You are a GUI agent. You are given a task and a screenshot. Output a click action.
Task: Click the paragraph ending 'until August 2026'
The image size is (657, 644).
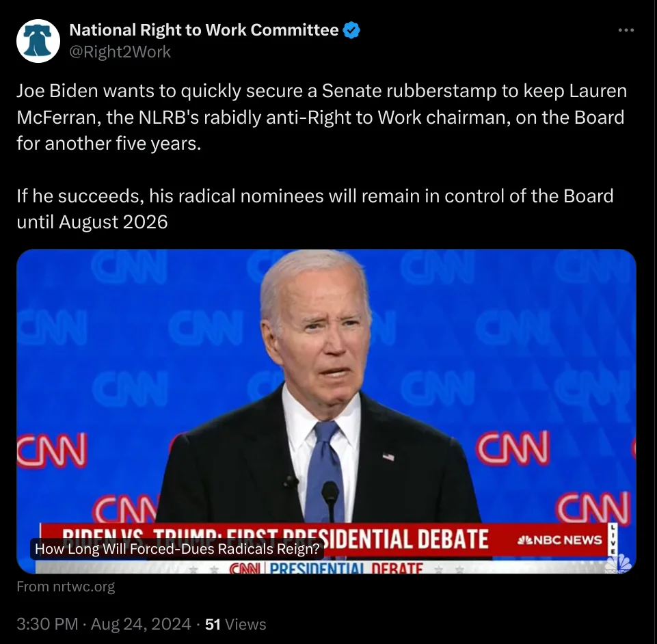click(x=315, y=209)
